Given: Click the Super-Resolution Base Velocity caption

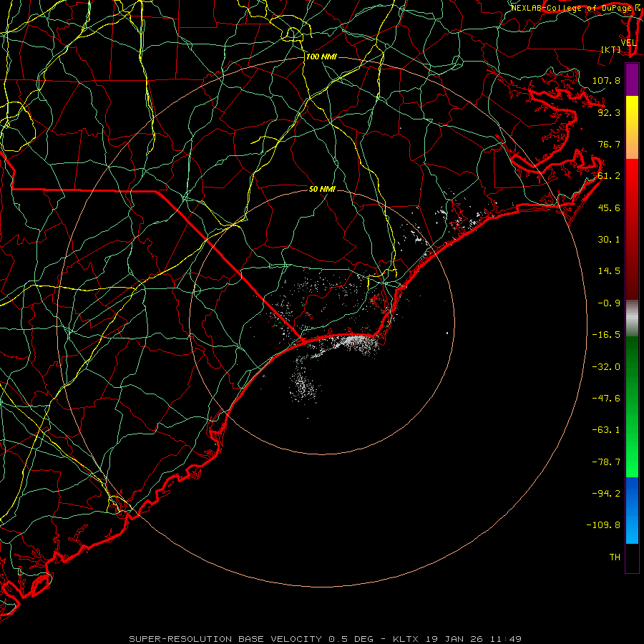Looking at the screenshot, I should pyautogui.click(x=326, y=639).
